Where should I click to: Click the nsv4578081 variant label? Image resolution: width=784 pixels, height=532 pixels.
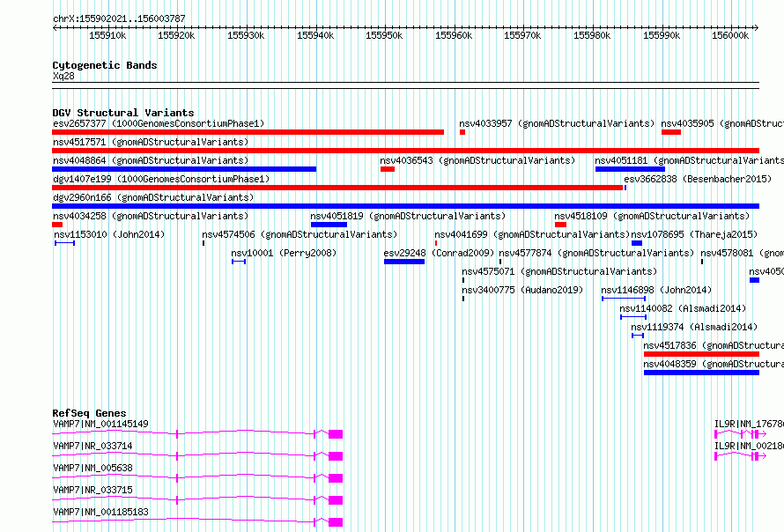(742, 253)
